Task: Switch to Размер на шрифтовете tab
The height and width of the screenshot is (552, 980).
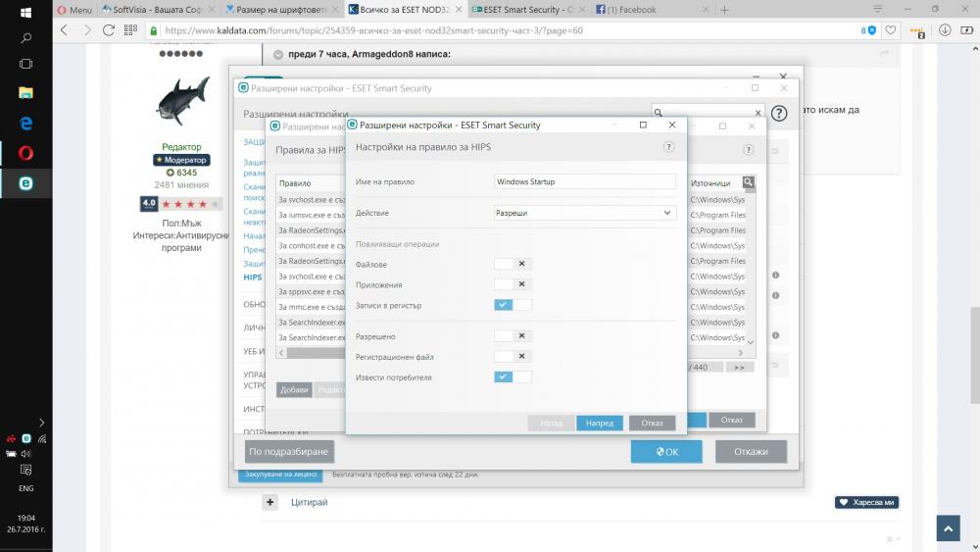Action: tap(281, 10)
